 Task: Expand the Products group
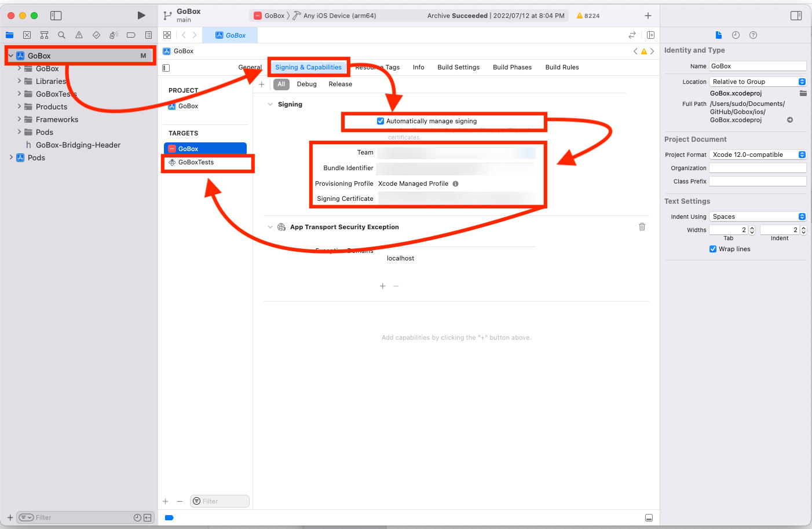pyautogui.click(x=19, y=106)
